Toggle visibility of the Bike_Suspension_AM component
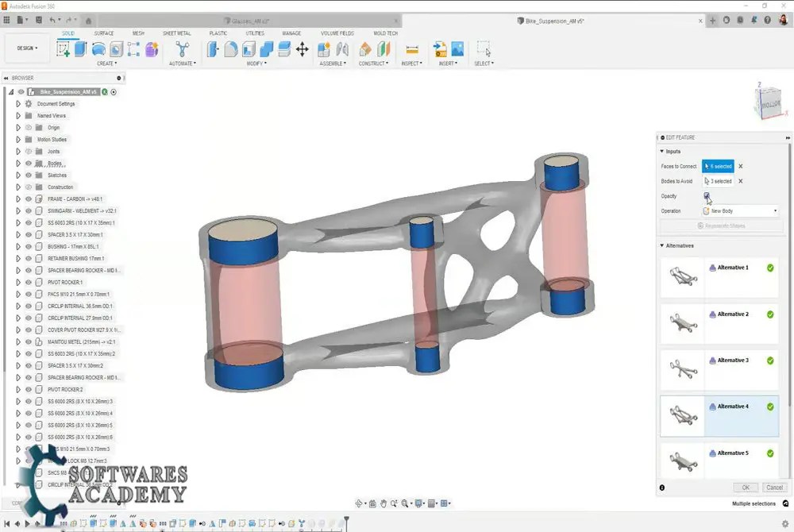This screenshot has height=532, width=794. click(21, 91)
